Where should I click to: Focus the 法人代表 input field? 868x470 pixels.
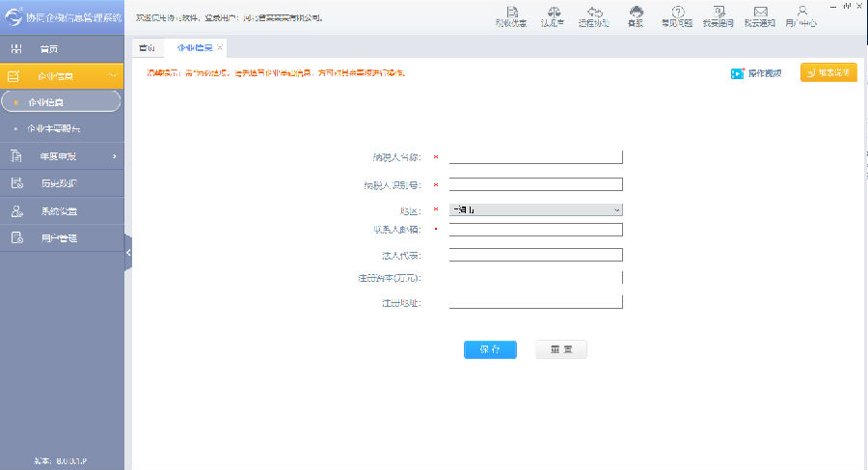click(x=536, y=255)
